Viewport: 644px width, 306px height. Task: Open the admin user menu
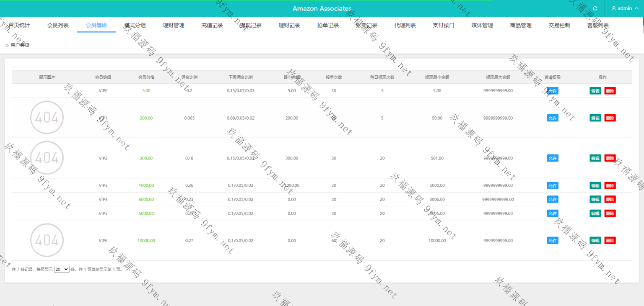(625, 8)
